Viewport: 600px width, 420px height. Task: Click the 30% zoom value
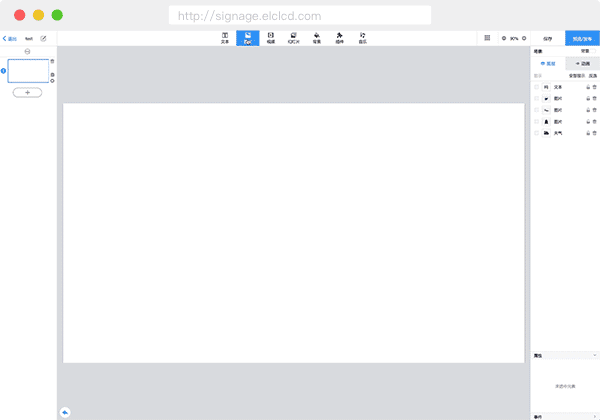click(x=514, y=39)
